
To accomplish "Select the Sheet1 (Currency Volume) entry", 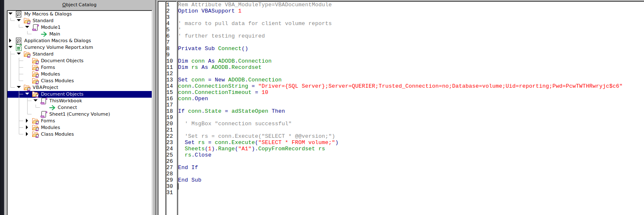I will [x=79, y=114].
